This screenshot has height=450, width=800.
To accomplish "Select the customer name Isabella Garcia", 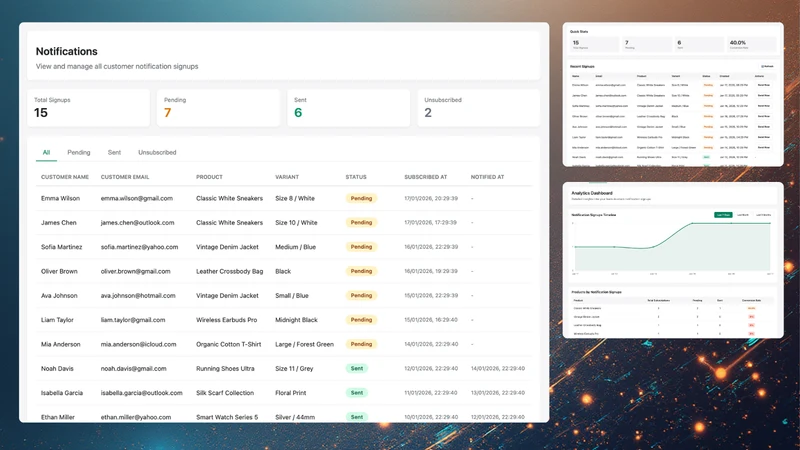I will [62, 393].
